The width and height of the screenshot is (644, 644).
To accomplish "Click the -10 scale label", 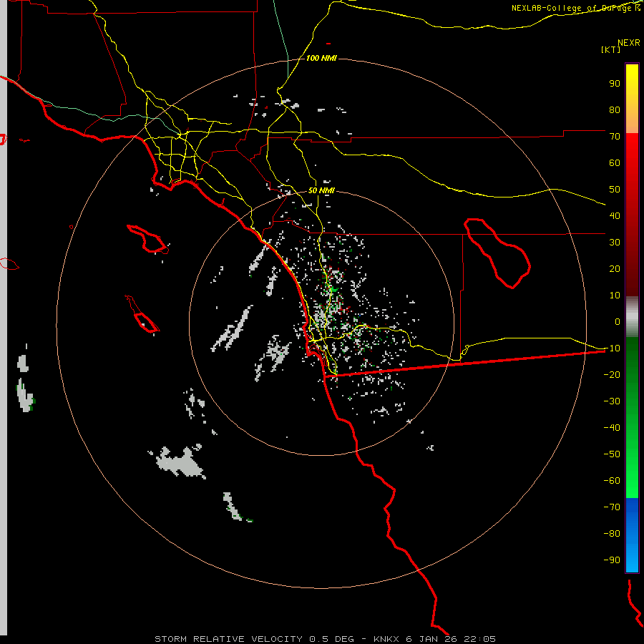I will pyautogui.click(x=612, y=348).
